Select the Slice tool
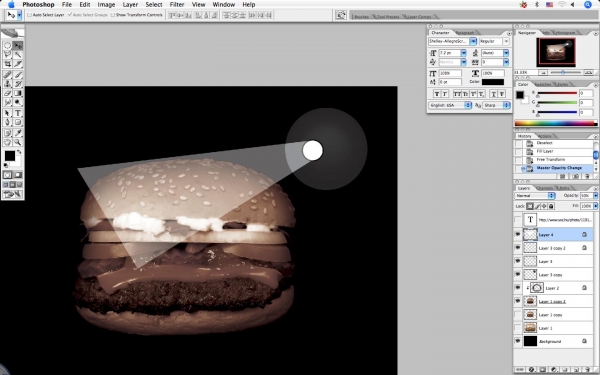600x375 pixels. 18,64
